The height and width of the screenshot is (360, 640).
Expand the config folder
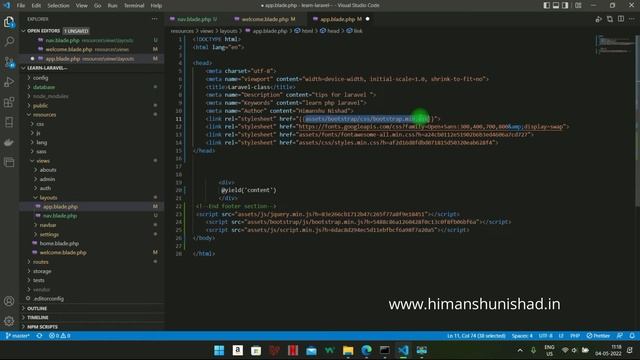[x=40, y=78]
